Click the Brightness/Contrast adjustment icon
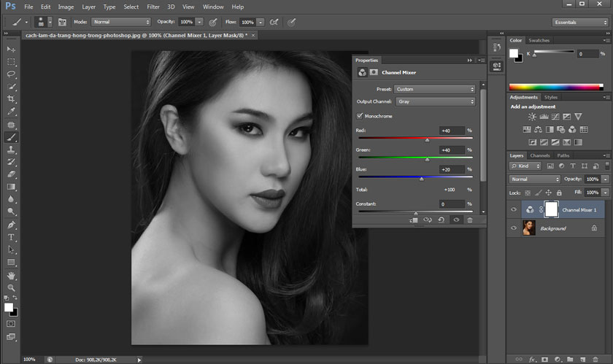Screen dimensions: 613x364 click(532, 117)
